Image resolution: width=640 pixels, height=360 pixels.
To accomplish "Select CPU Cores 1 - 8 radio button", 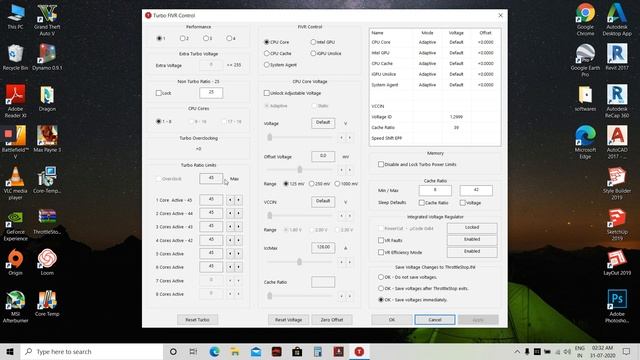I will [x=159, y=122].
